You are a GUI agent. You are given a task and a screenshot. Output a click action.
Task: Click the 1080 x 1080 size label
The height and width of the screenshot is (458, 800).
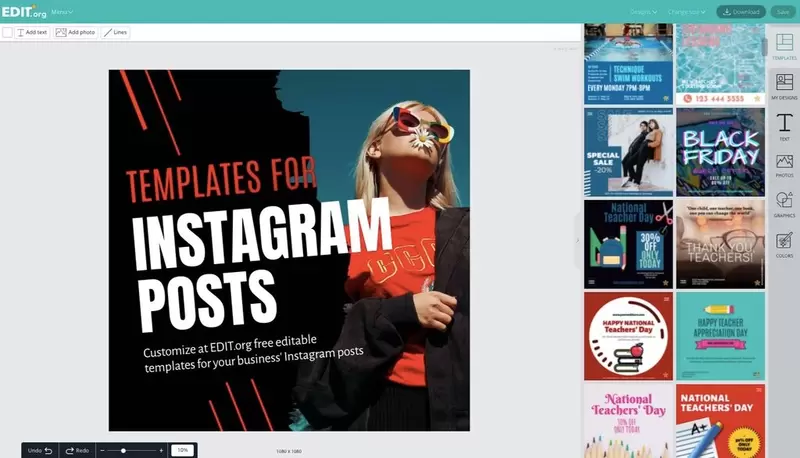point(289,451)
